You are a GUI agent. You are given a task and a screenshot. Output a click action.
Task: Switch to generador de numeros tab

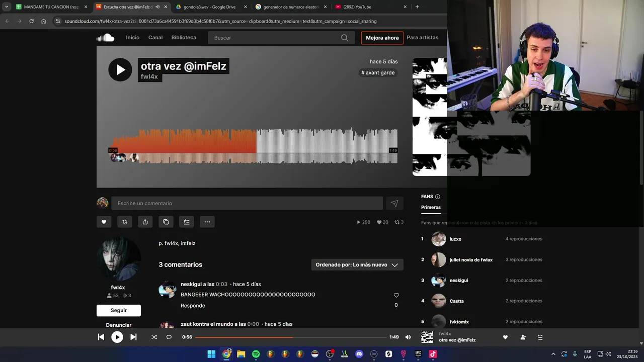point(291,7)
